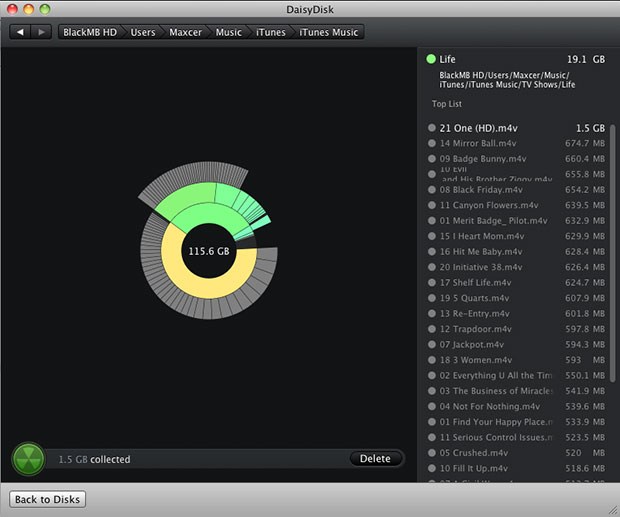This screenshot has width=620, height=517.
Task: Click the gray dot beside 08 Black Friday.m4v
Action: tap(432, 189)
